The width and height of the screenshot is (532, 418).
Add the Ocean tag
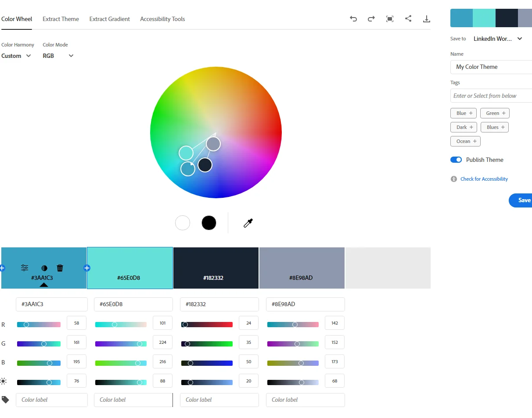pos(466,141)
